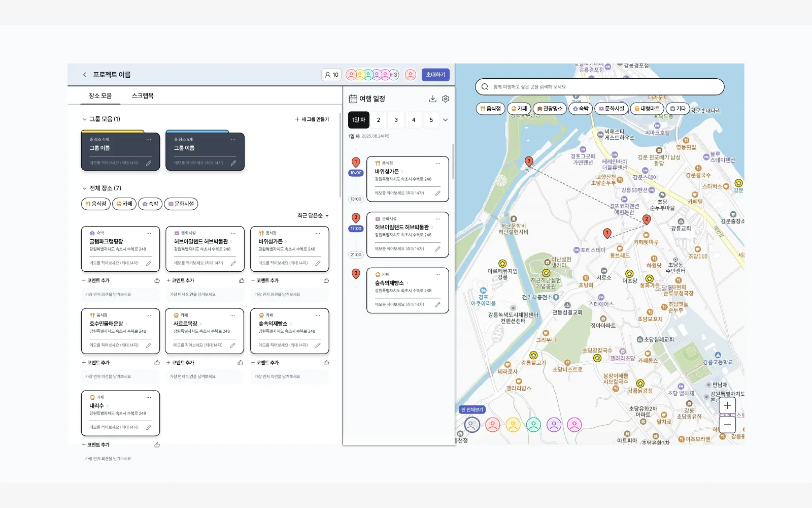This screenshot has height=508, width=812.
Task: Open the member count 10 button
Action: 331,75
